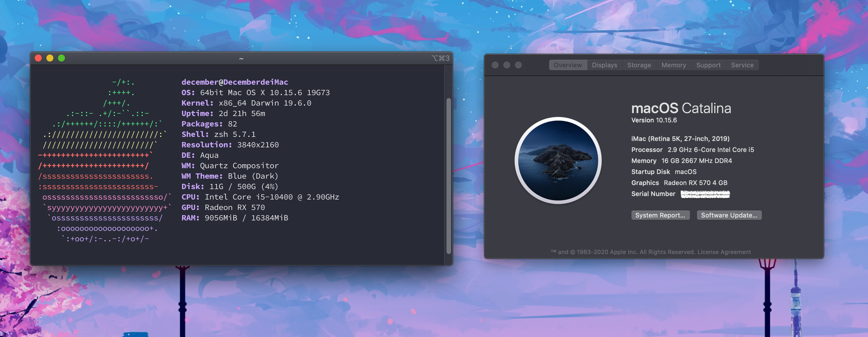Close the terminal window with red button
This screenshot has width=868, height=337.
coord(38,58)
